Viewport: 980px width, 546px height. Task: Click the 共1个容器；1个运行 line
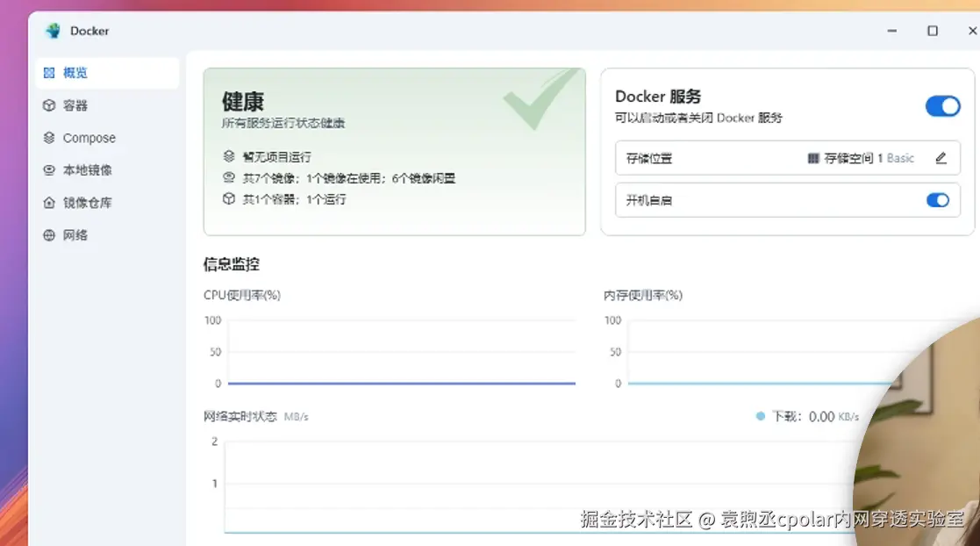295,199
